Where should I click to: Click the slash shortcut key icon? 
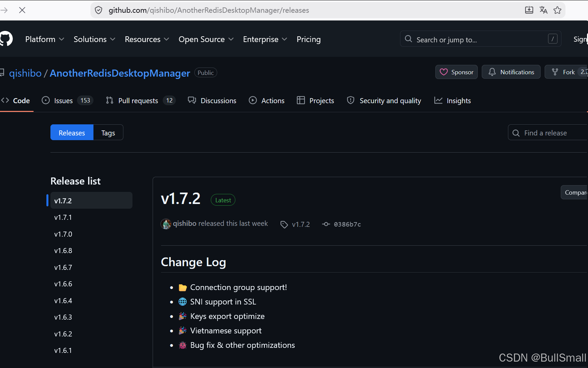click(553, 39)
